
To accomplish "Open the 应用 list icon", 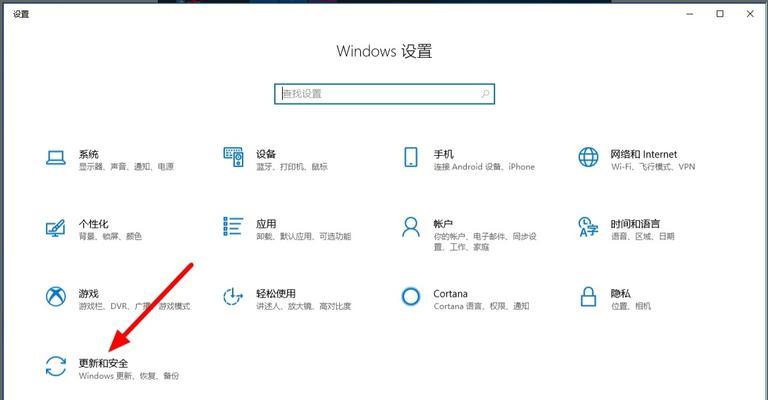I will (x=233, y=227).
